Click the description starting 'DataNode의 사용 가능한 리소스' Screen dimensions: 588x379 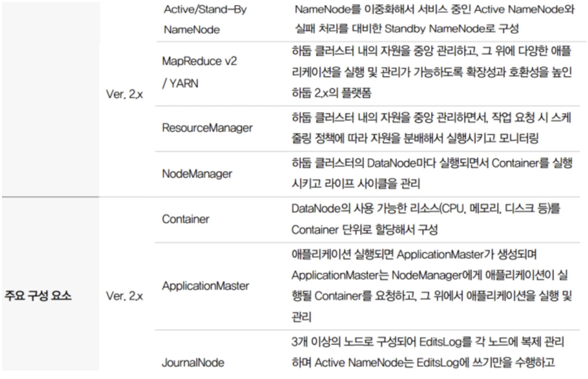click(x=426, y=219)
